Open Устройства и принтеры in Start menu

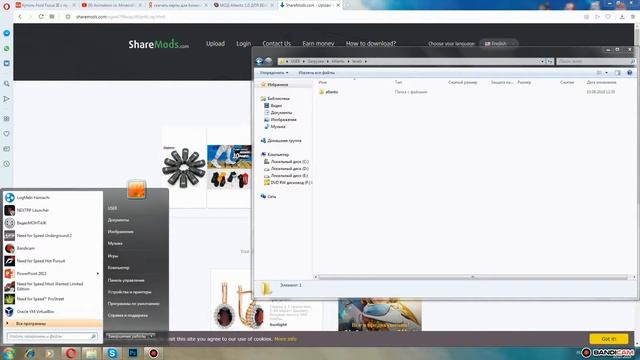click(x=129, y=292)
